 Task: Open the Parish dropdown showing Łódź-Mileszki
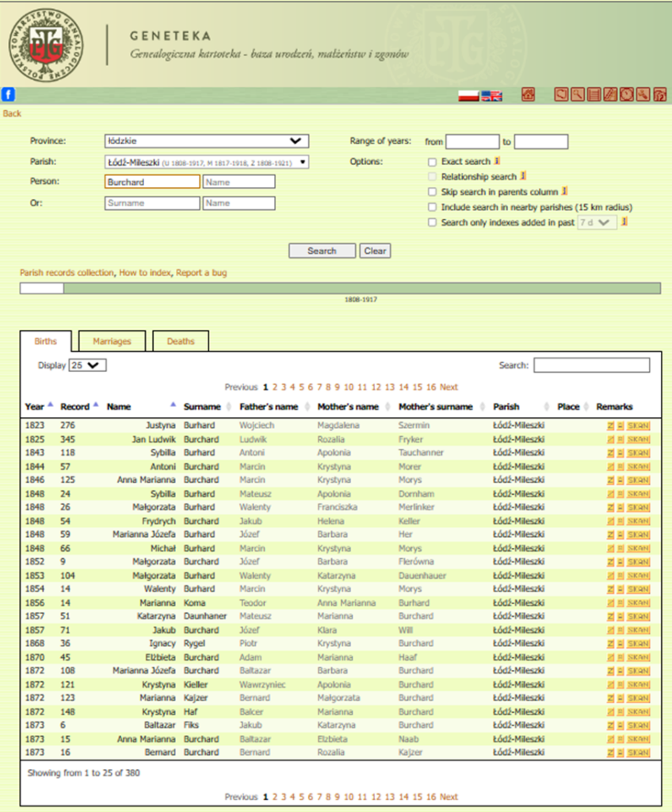click(x=207, y=162)
